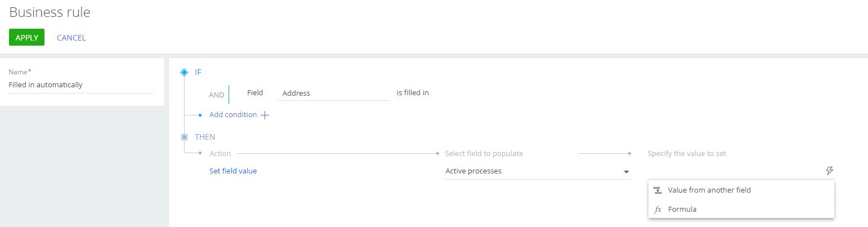Click the CANCEL link
Viewport: 868px width, 227px height.
coord(71,38)
